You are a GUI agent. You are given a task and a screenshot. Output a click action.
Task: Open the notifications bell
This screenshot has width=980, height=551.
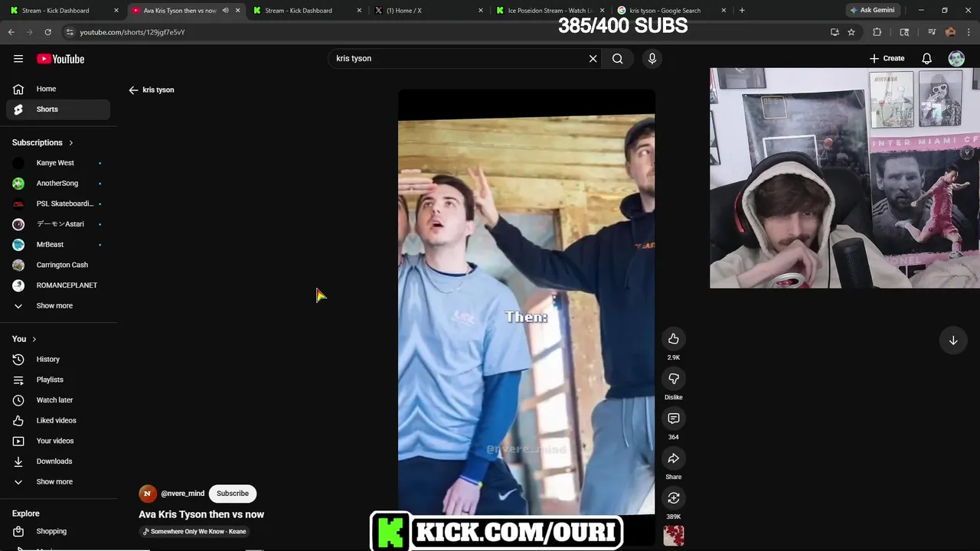927,58
